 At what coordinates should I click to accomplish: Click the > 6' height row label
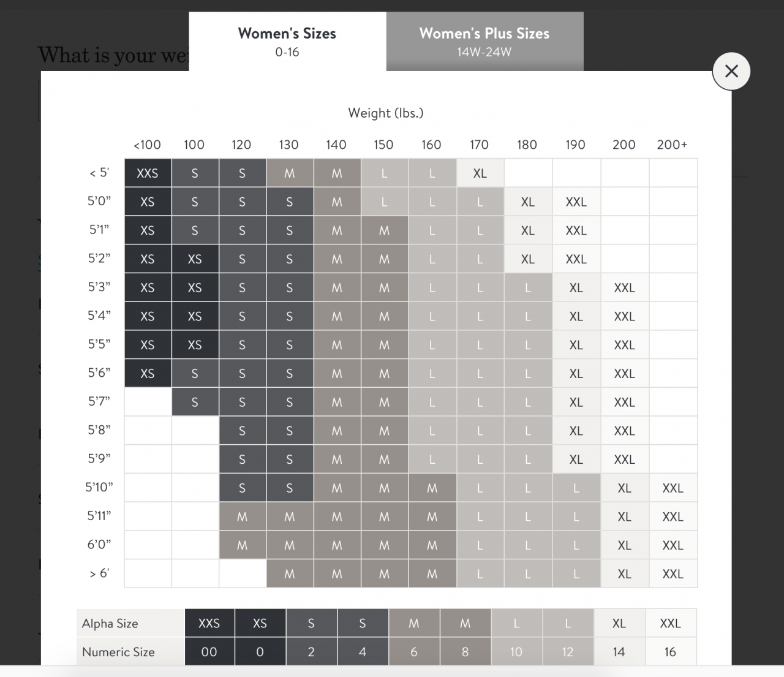point(99,573)
